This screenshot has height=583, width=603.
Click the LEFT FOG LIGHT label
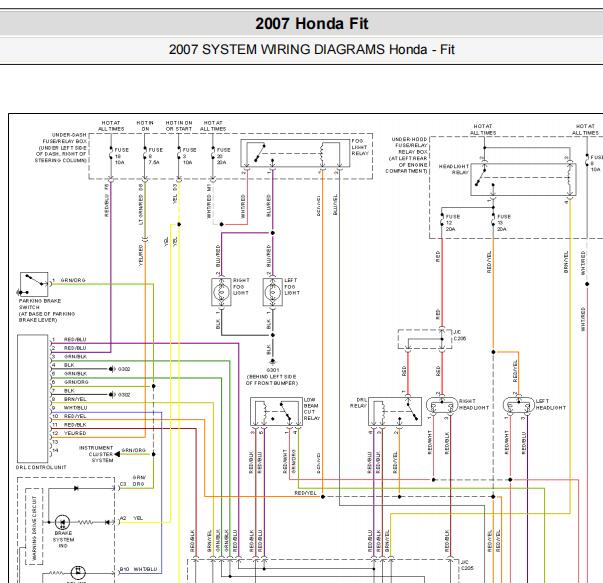pos(292,287)
